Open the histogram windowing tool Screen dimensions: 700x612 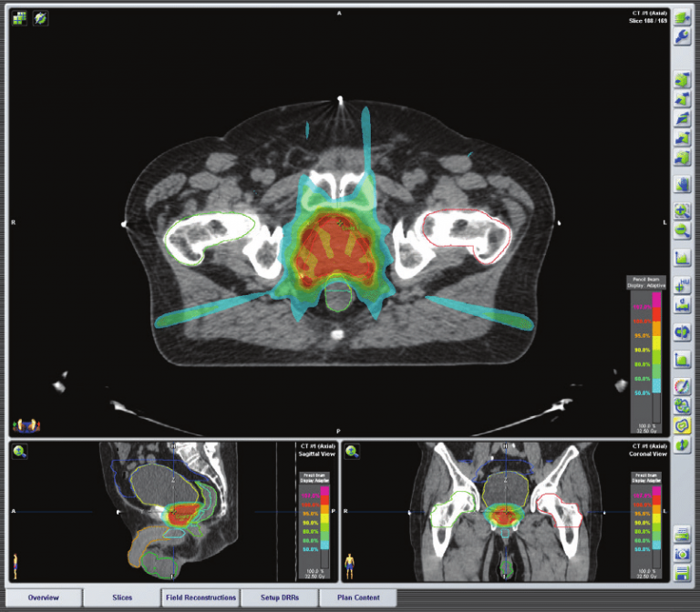click(682, 258)
